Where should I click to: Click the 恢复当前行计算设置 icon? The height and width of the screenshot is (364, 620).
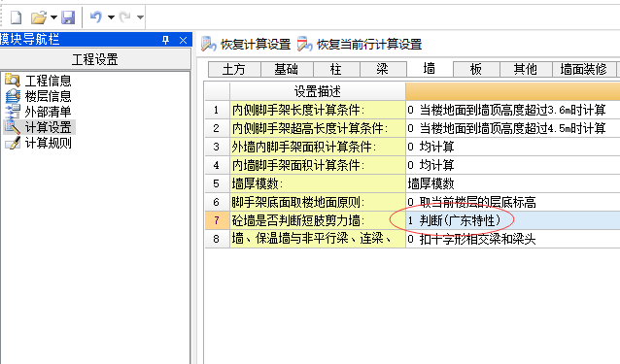pyautogui.click(x=305, y=44)
